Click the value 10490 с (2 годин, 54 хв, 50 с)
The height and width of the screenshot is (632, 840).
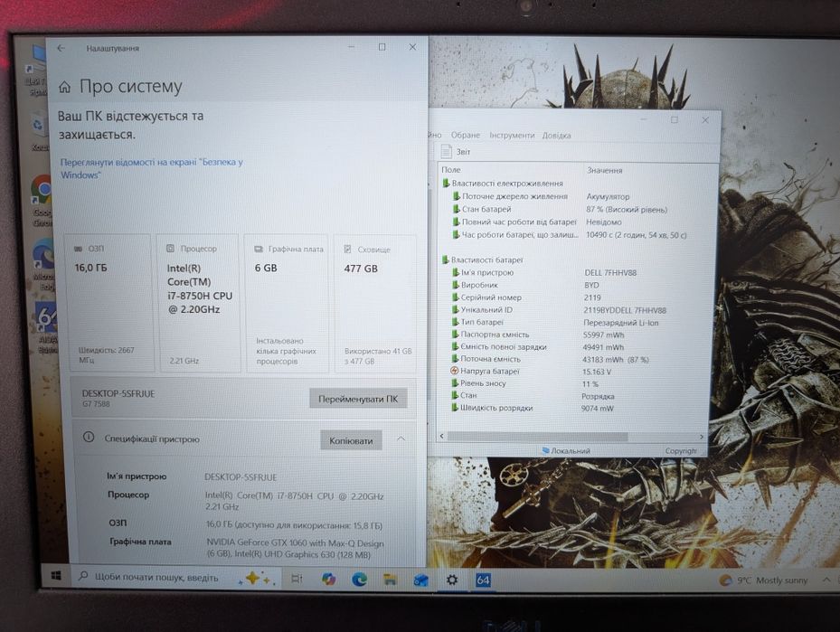[636, 234]
